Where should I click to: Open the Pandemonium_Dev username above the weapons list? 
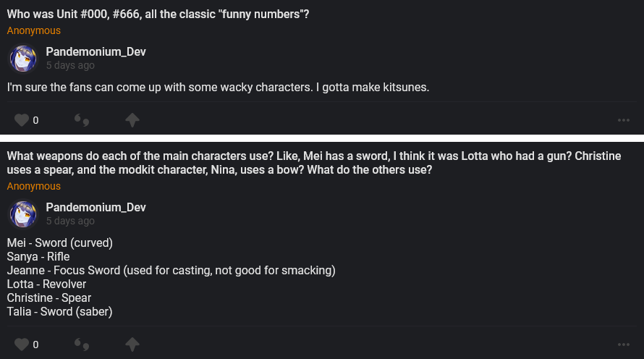click(x=96, y=208)
